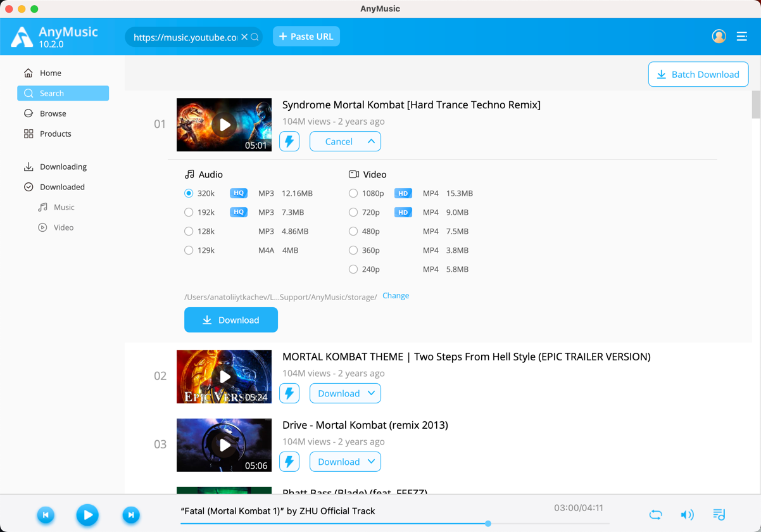The image size is (761, 532).
Task: Click the Batch Download button
Action: pos(698,74)
